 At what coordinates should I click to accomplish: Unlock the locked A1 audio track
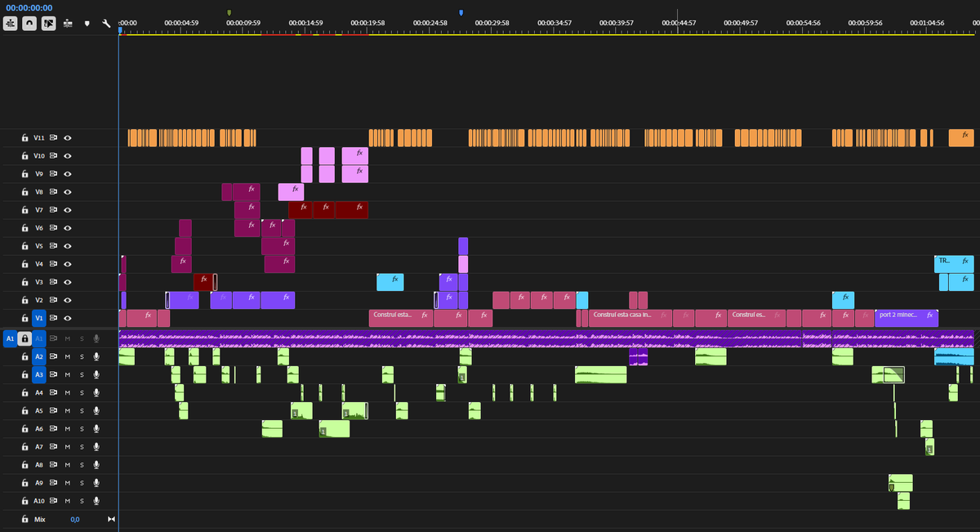[x=25, y=338]
